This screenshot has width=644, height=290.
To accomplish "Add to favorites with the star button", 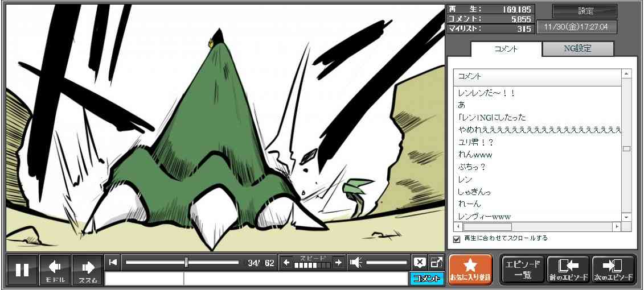I will tap(470, 270).
